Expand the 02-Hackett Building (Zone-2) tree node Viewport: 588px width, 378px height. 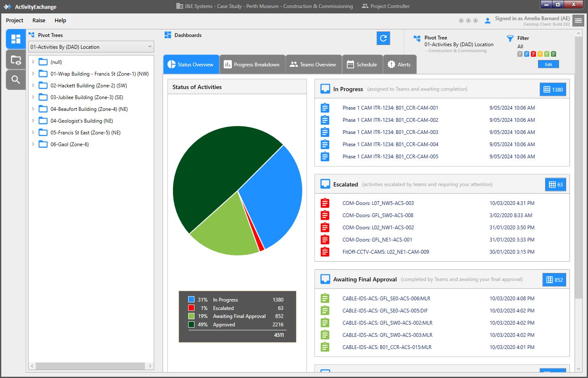[x=33, y=85]
